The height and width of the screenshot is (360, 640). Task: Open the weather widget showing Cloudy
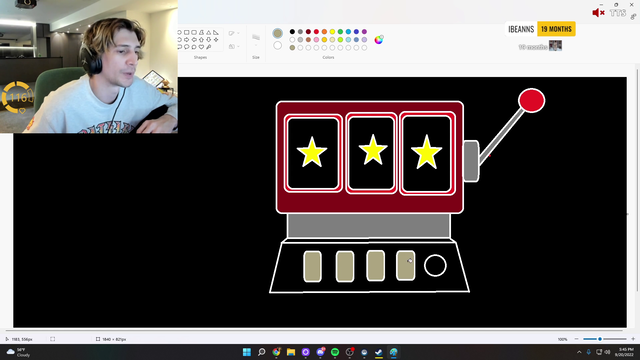(17, 352)
